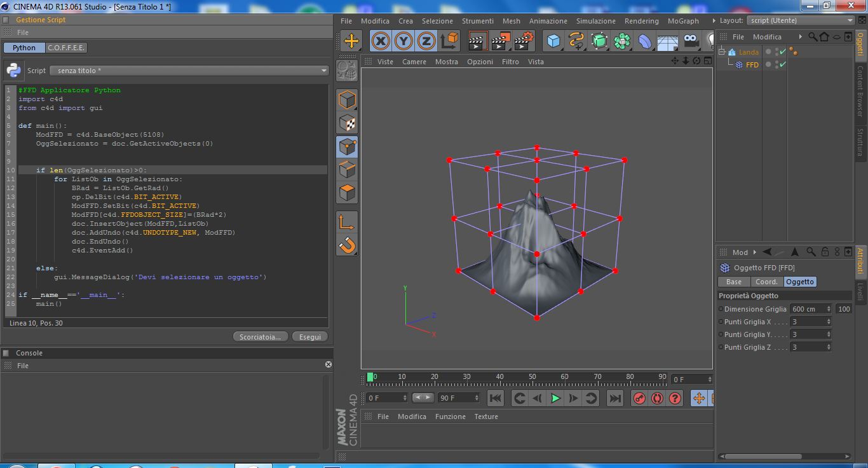Click the record keyframe button
This screenshot has width=868, height=468.
tap(639, 398)
